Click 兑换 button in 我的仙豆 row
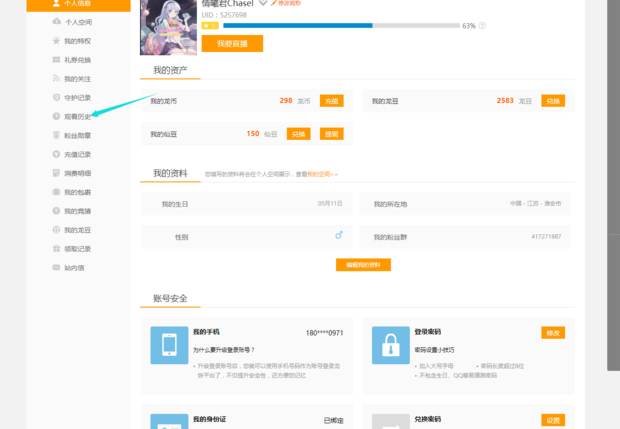Viewport: 620px width, 429px height. click(x=298, y=134)
